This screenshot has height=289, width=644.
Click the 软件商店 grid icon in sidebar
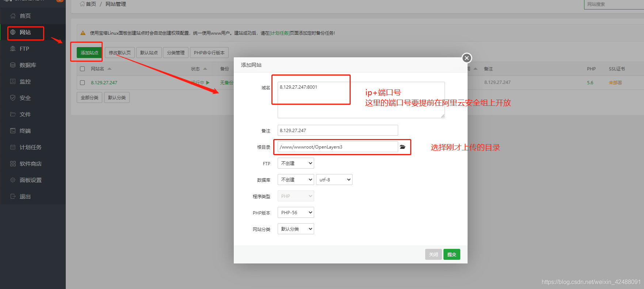pyautogui.click(x=13, y=163)
